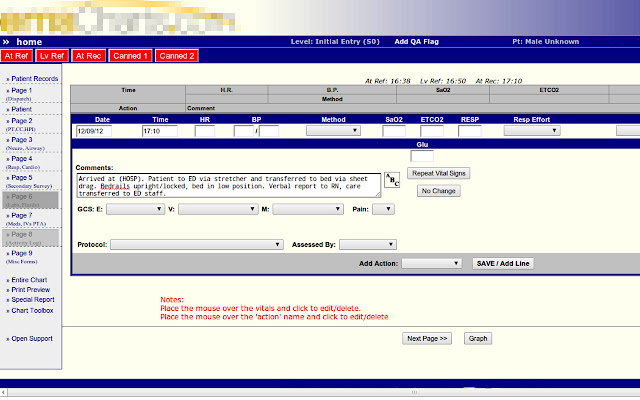
Task: Open Page 7 in the sidebar
Action: click(22, 216)
